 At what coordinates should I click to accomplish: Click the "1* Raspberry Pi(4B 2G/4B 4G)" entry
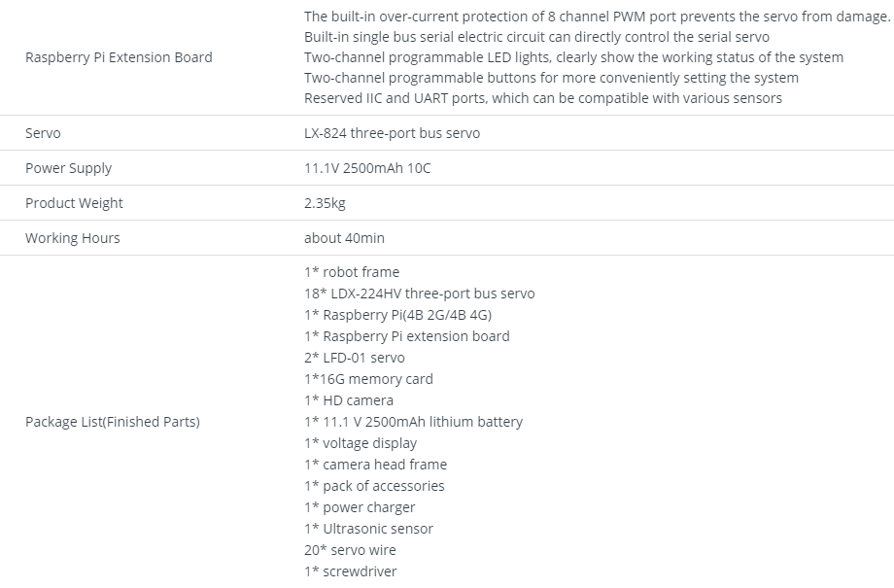click(404, 315)
